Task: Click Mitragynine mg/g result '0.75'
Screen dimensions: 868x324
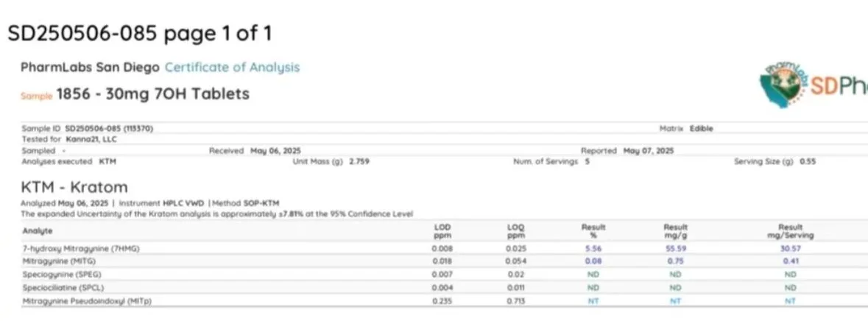Action: (675, 261)
